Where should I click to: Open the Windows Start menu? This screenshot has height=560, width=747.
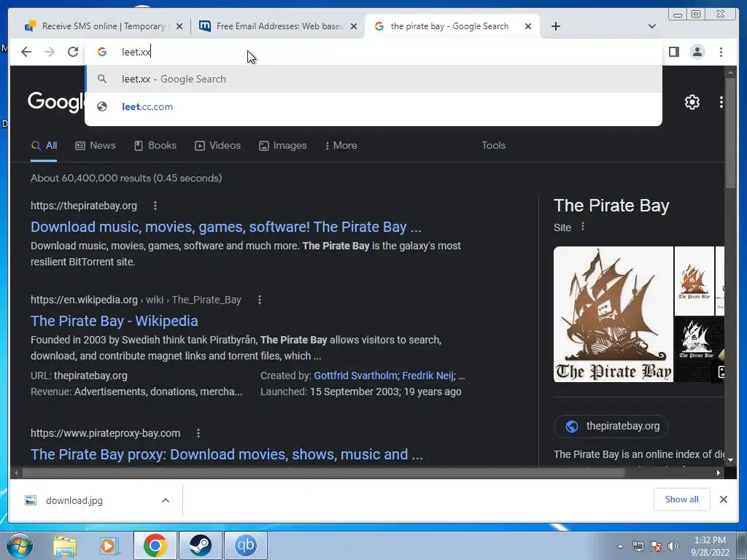pos(20,545)
